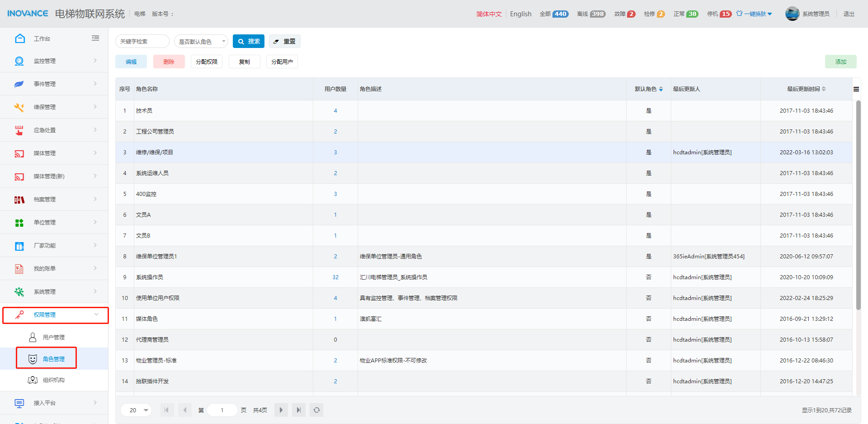
Task: Click the 关键字检索 search input field
Action: 142,42
